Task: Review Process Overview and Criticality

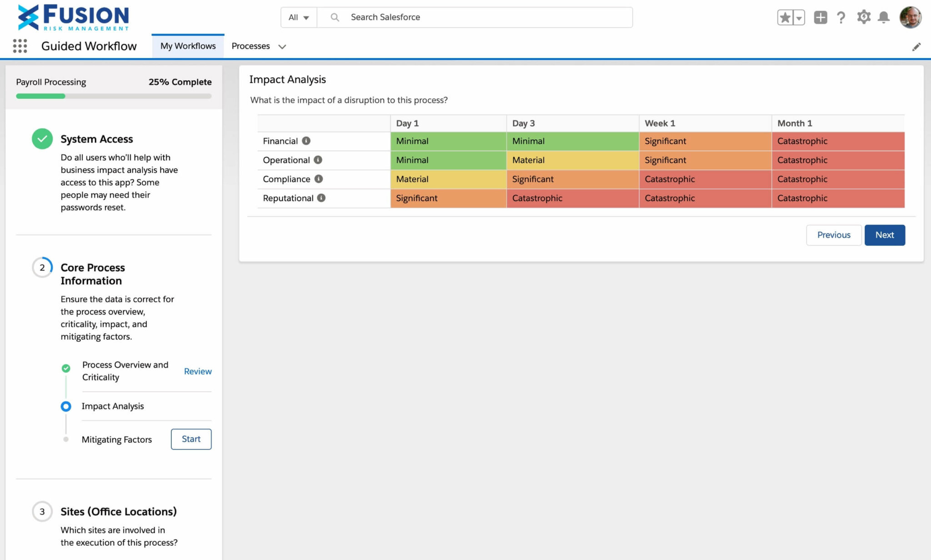Action: pyautogui.click(x=197, y=371)
